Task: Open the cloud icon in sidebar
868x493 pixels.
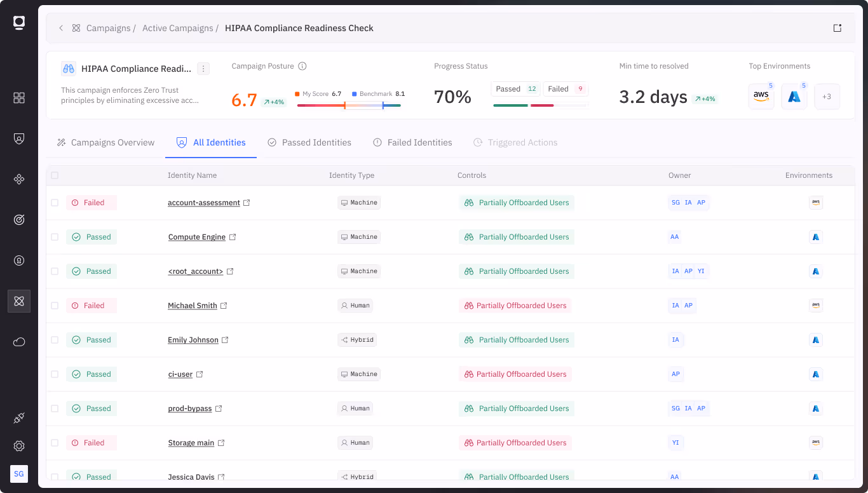Action: [x=19, y=342]
